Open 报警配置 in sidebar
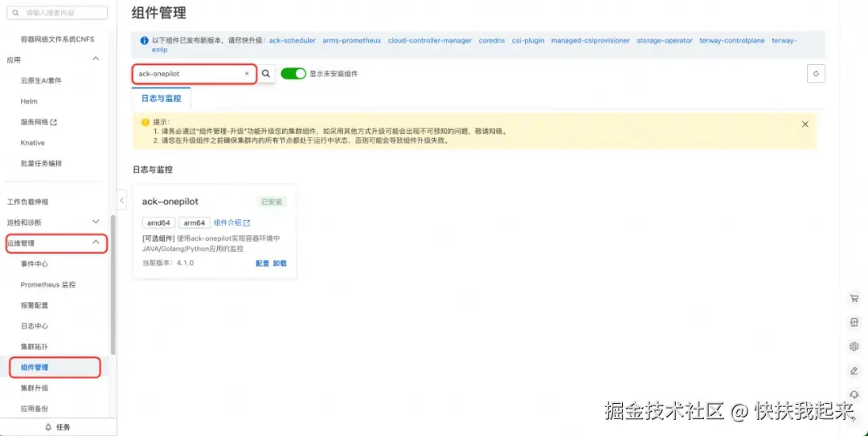The image size is (868, 436). pos(35,305)
